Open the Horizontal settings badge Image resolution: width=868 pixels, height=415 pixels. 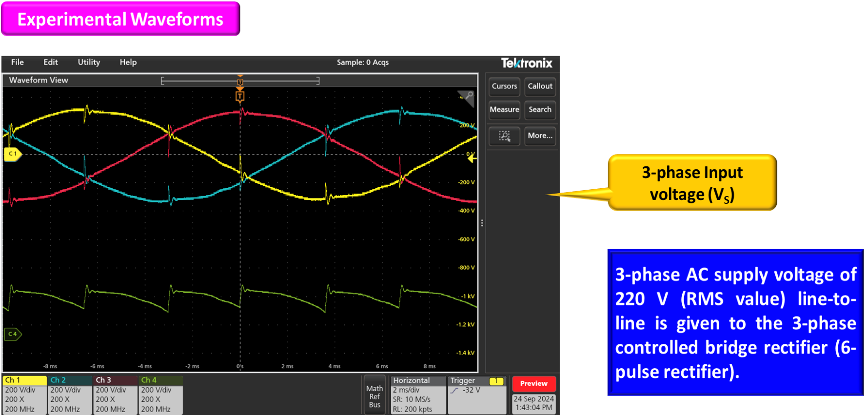[x=418, y=394]
